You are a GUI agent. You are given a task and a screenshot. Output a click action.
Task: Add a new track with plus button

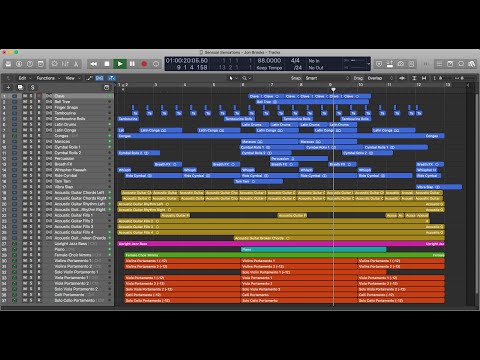coord(8,87)
